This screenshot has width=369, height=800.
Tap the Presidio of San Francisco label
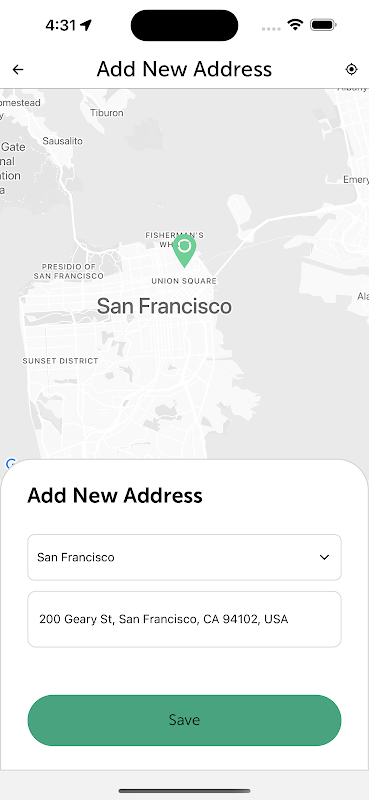pyautogui.click(x=68, y=271)
